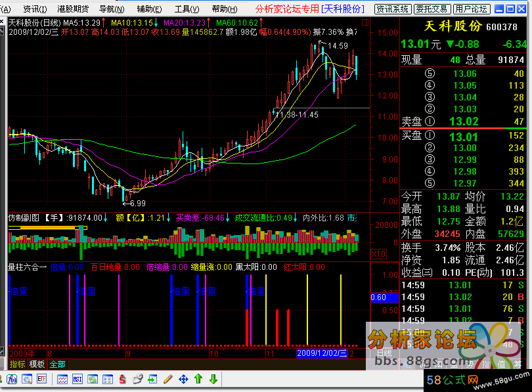
Task: Click buy price 13.01 in 买盘 row
Action: (x=464, y=137)
